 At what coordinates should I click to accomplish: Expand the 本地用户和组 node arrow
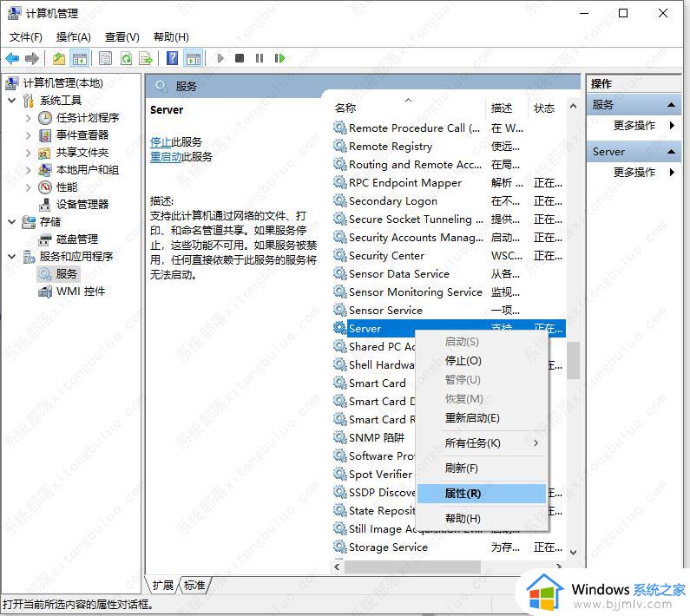28,170
